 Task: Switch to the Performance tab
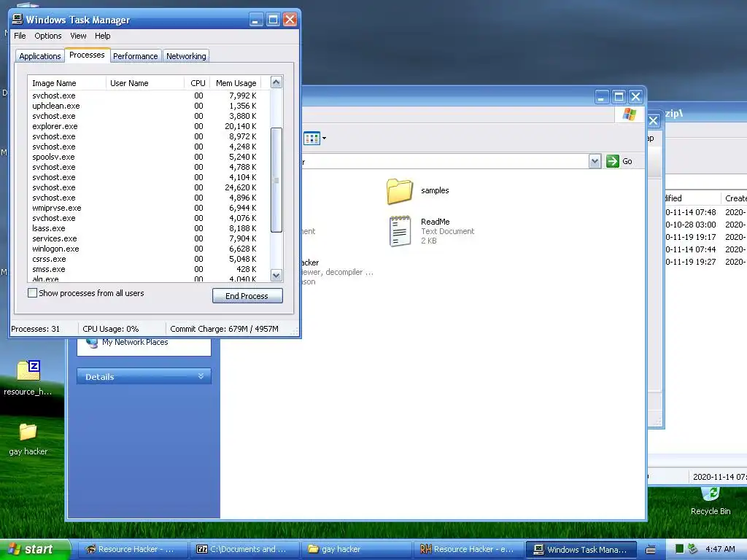[135, 56]
